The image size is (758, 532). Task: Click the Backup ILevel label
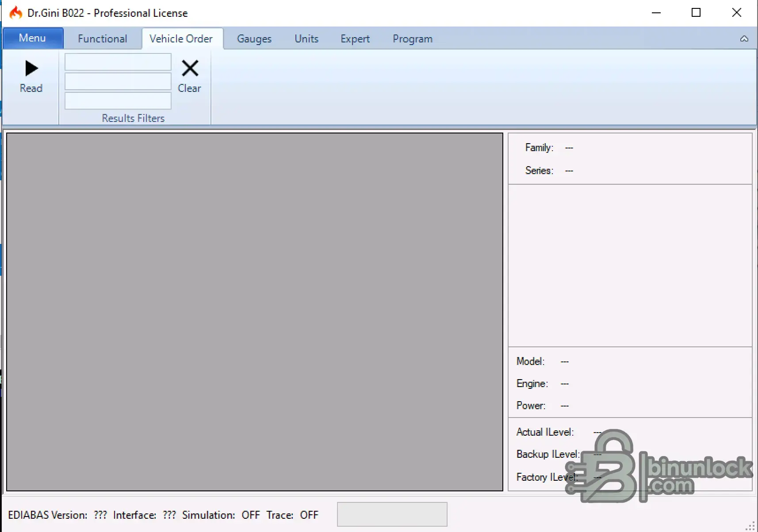[548, 454]
